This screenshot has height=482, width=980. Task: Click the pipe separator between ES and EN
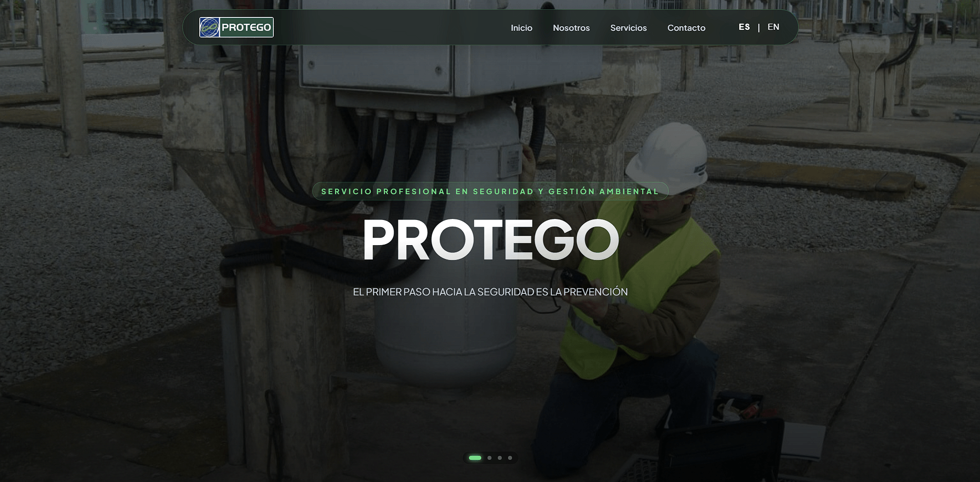(759, 28)
